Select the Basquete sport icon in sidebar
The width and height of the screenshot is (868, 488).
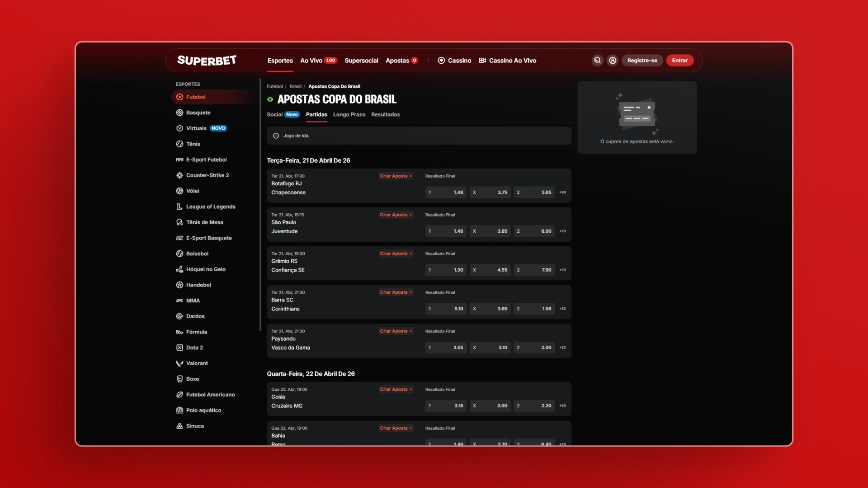click(x=179, y=113)
